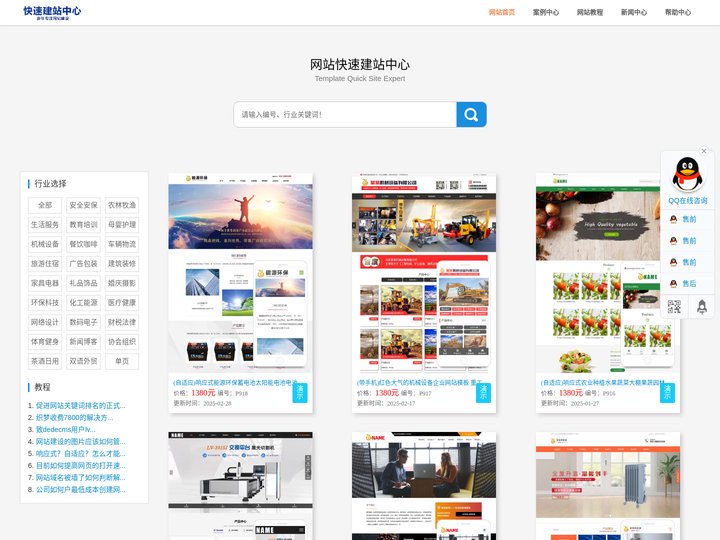
Task: Open the orange heater product template thumbnail
Action: pos(608,486)
